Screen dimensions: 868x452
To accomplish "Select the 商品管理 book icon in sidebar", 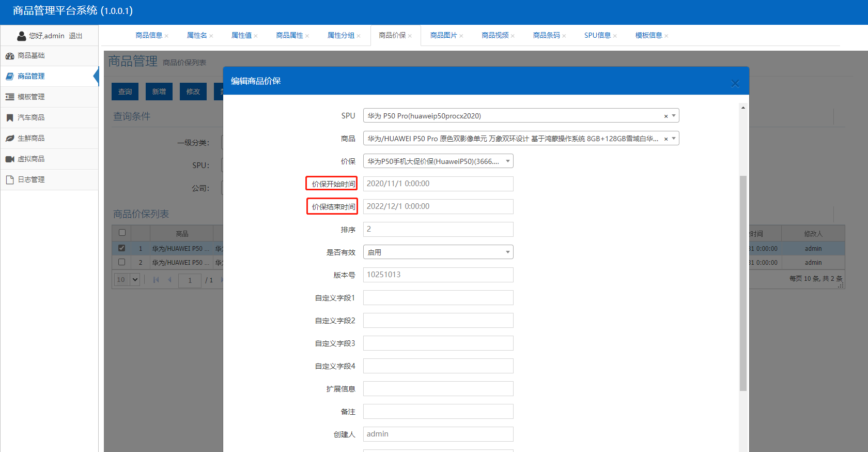I will (10, 77).
